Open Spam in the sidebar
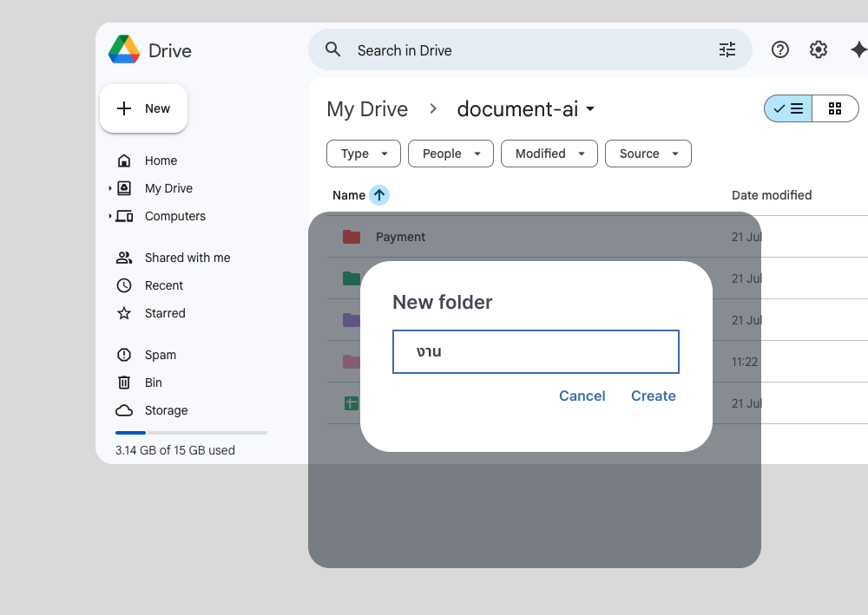The image size is (868, 615). 160,355
